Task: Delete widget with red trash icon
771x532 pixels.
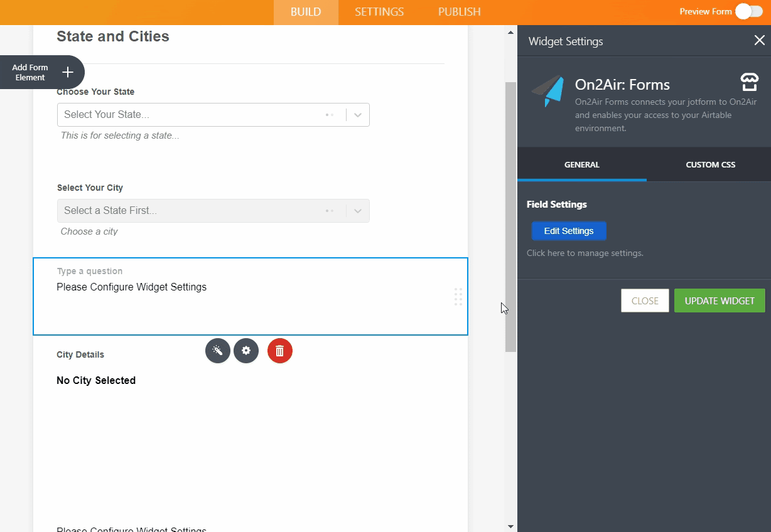Action: click(x=280, y=351)
